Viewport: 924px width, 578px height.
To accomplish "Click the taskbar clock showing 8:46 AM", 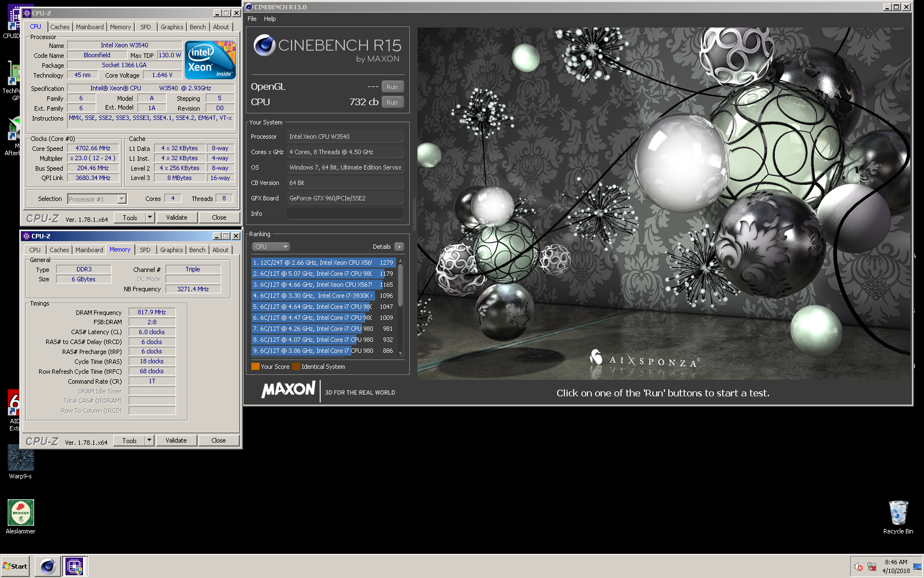I will pos(896,566).
